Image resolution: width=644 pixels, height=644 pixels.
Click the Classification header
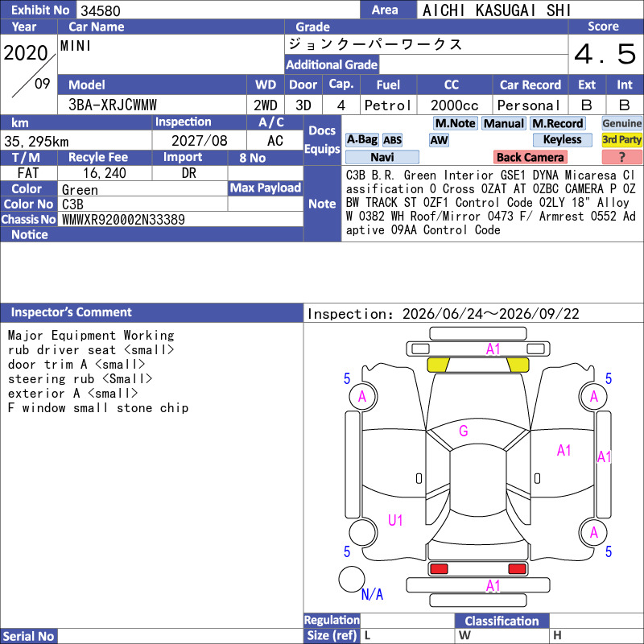tap(502, 621)
